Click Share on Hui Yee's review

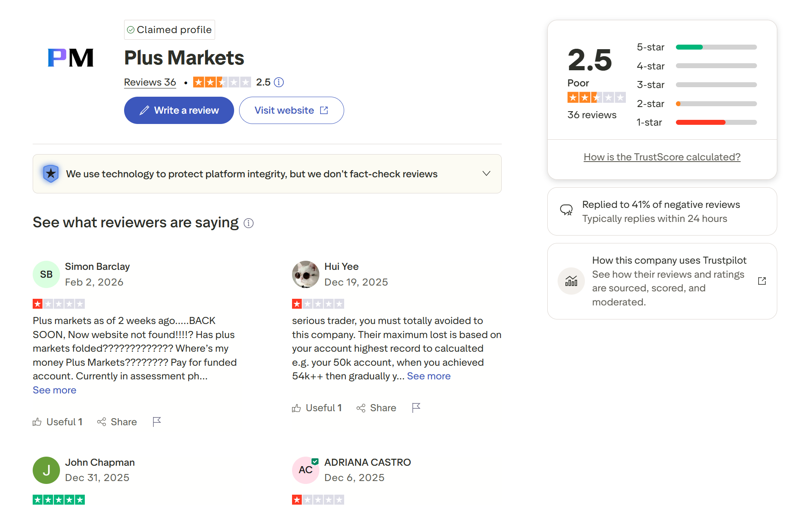point(376,408)
